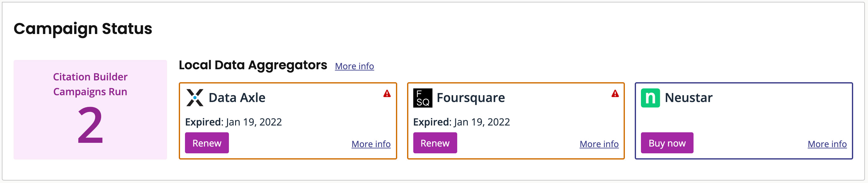This screenshot has height=183, width=868.
Task: Click the Data Axle title text
Action: (237, 98)
